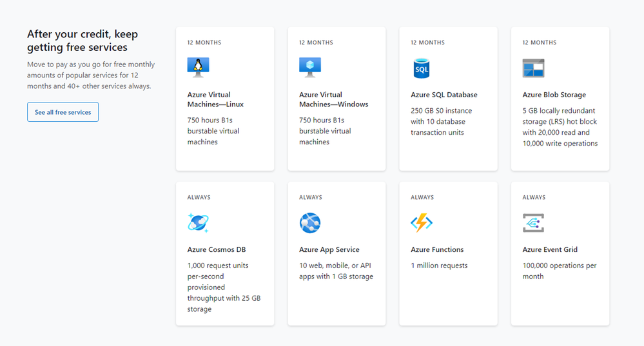Click 5 GB locally redundant storage description
Screen dimensions: 644x346
pos(560,127)
